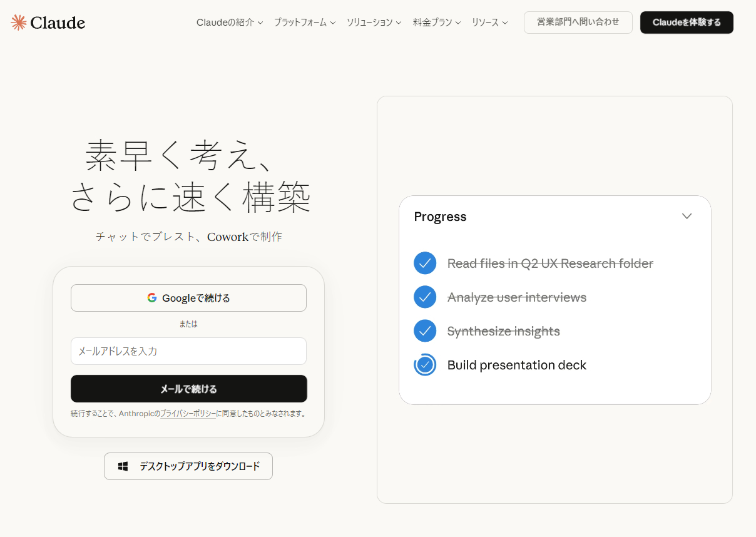Open the Claudeの紹介 menu
This screenshot has width=756, height=537.
pyautogui.click(x=230, y=23)
